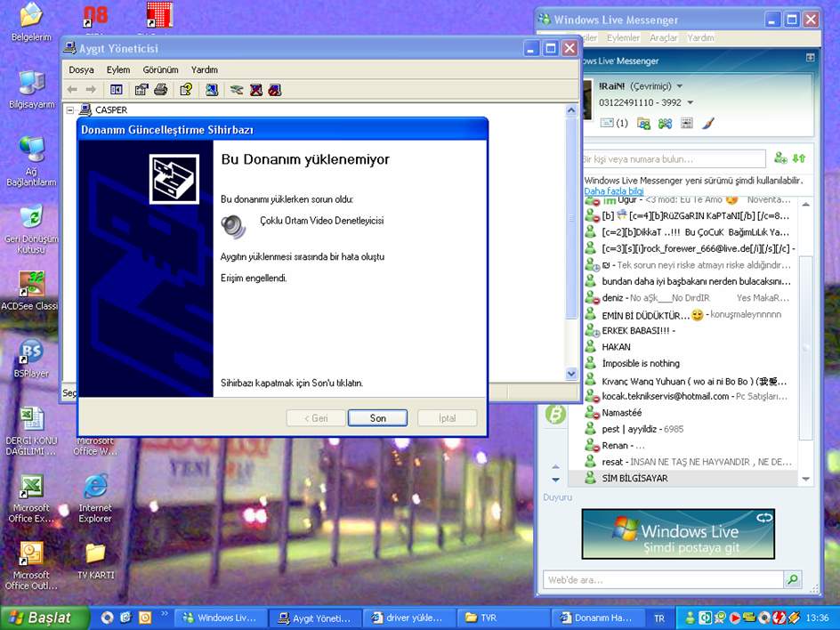
Task: Switch to the 'Donanım Ha...' taskbar button
Action: (x=598, y=618)
